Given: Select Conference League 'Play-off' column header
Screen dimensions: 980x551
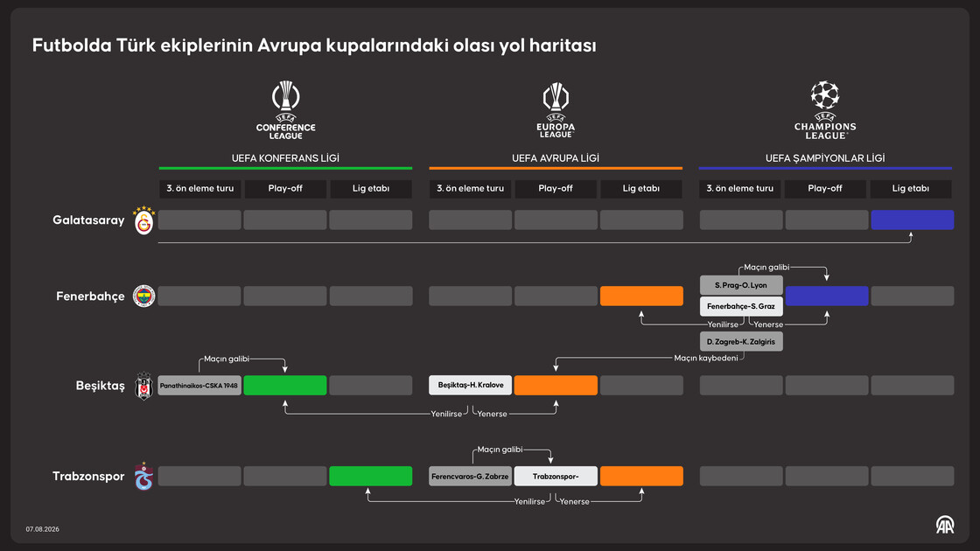Looking at the screenshot, I should [285, 189].
